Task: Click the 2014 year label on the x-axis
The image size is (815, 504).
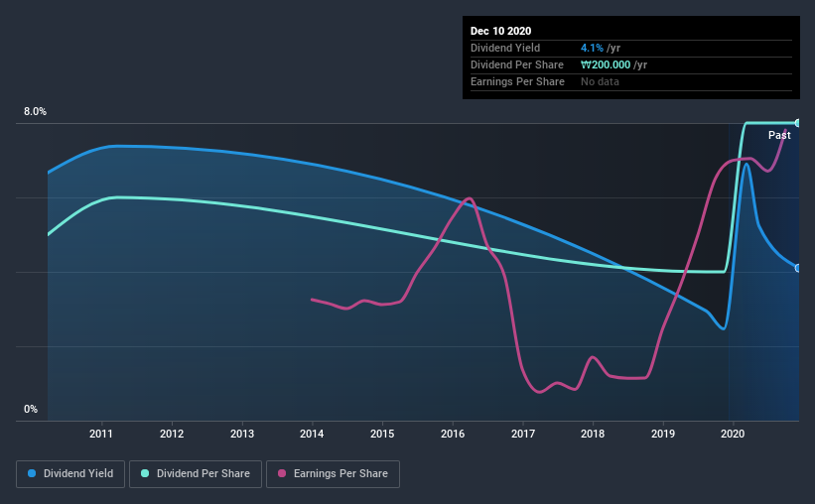Action: pyautogui.click(x=313, y=434)
